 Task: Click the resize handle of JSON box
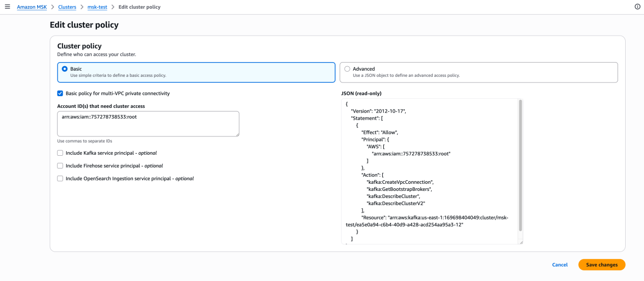520,242
